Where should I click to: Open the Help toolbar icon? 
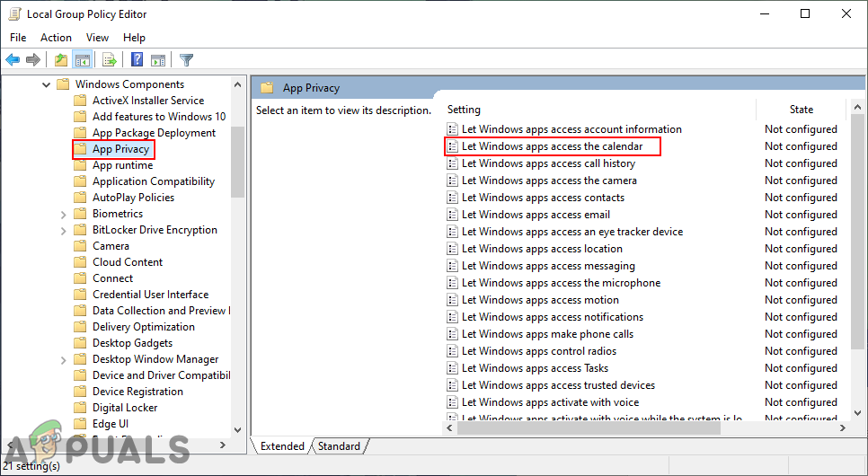point(137,60)
